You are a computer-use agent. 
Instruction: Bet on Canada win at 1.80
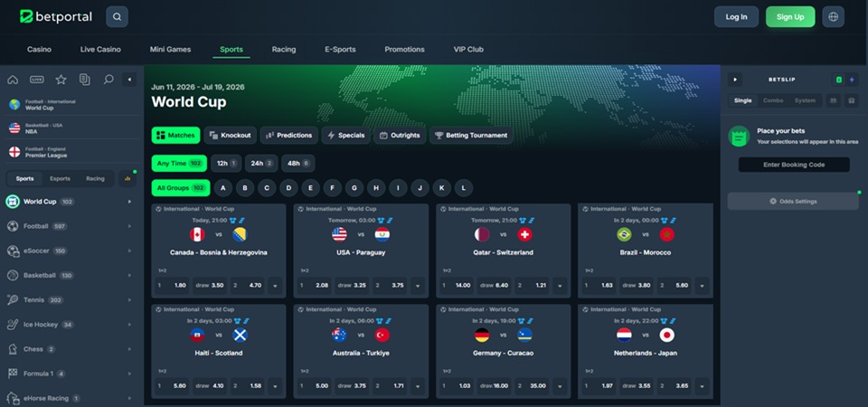tap(172, 286)
